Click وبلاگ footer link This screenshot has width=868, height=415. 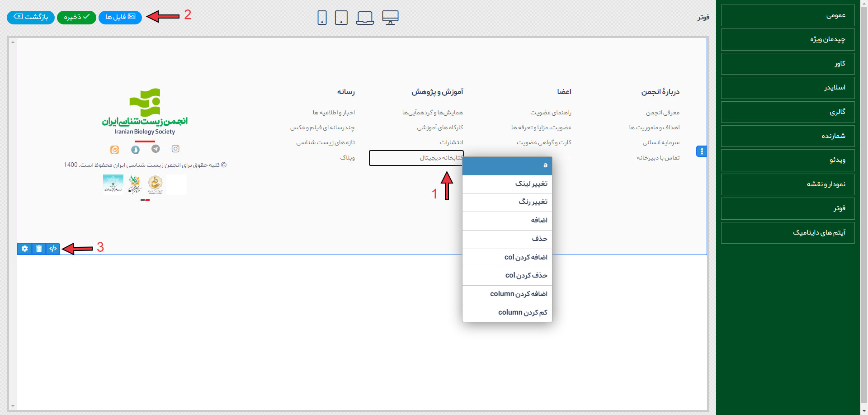point(347,158)
